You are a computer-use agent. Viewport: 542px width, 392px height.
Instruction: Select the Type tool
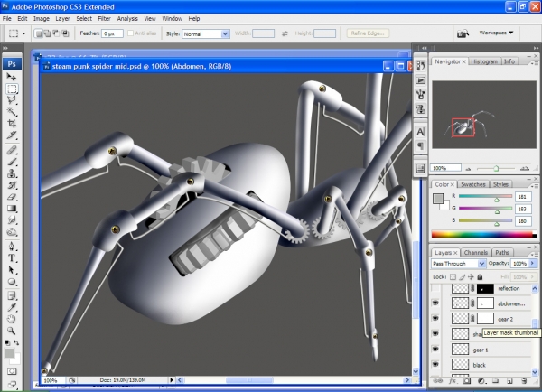tap(12, 258)
